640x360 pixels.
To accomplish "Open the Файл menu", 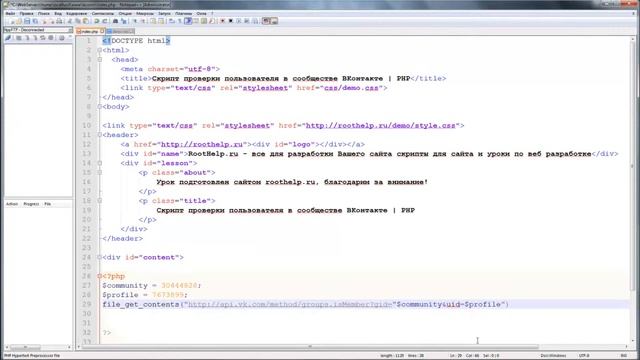I will pyautogui.click(x=10, y=13).
